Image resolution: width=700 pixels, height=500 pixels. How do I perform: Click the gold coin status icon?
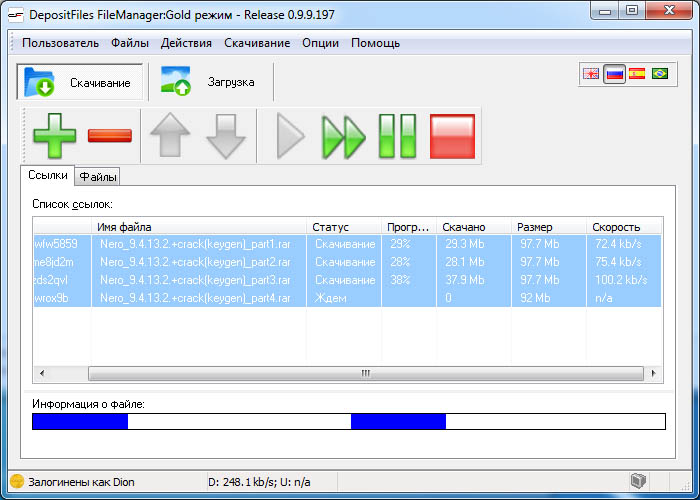pos(17,481)
